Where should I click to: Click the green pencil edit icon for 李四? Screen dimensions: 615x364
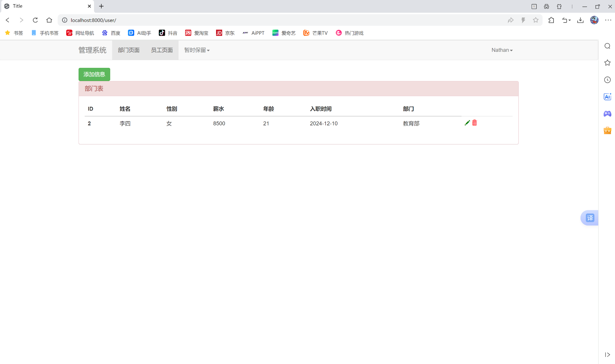click(x=467, y=123)
